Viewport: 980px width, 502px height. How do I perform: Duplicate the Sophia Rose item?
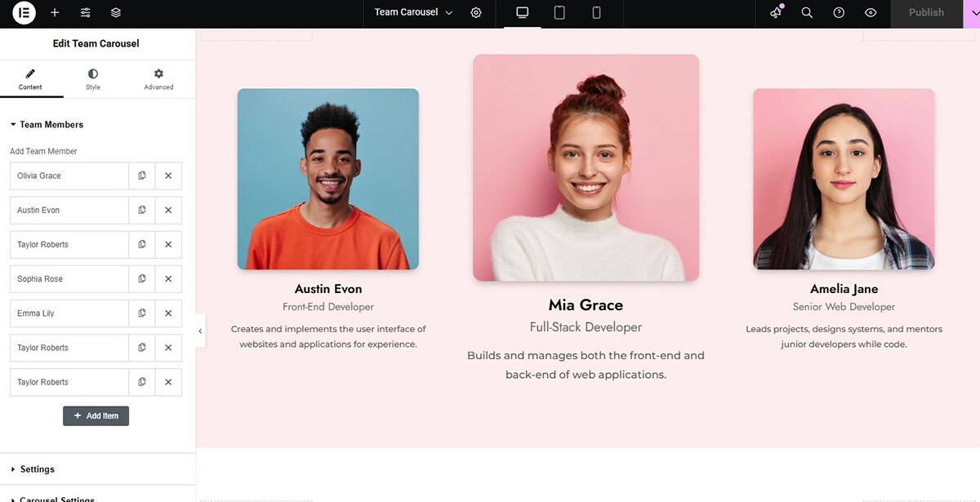(142, 278)
